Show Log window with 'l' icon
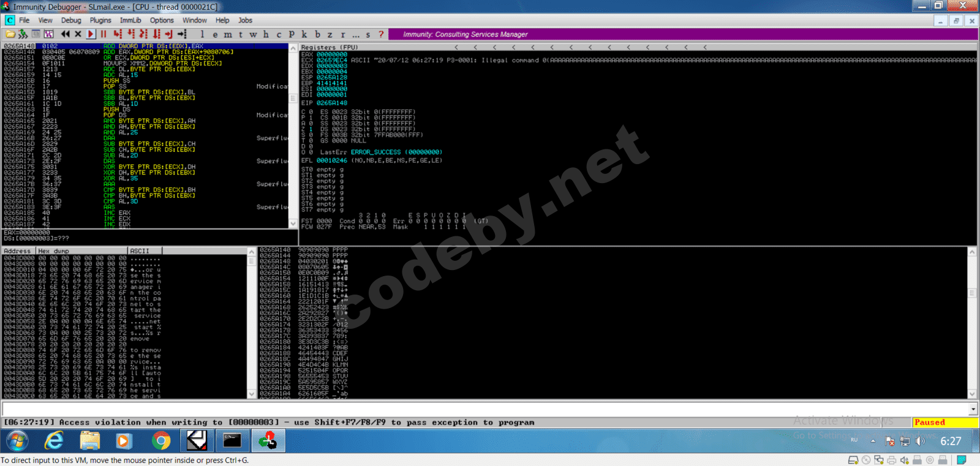Viewport: 980px width, 466px height. tap(202, 34)
